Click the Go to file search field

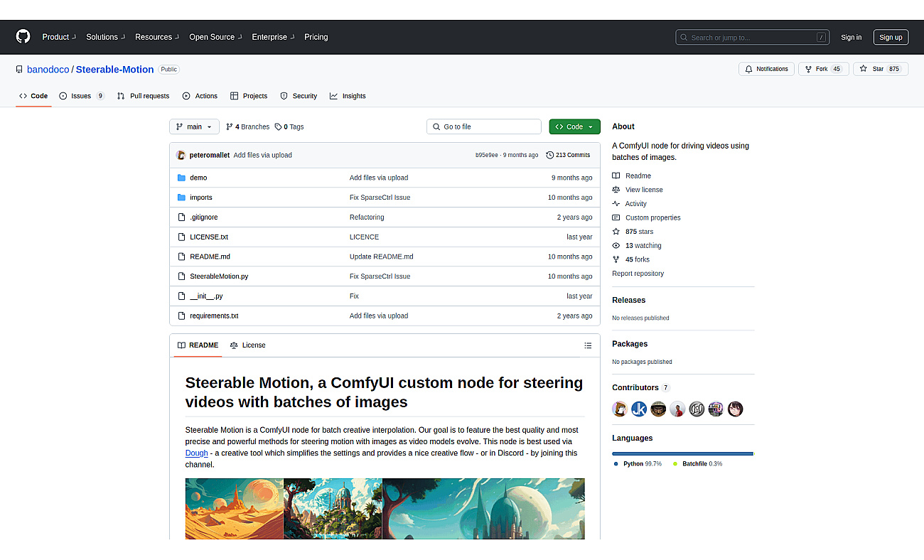pos(484,126)
